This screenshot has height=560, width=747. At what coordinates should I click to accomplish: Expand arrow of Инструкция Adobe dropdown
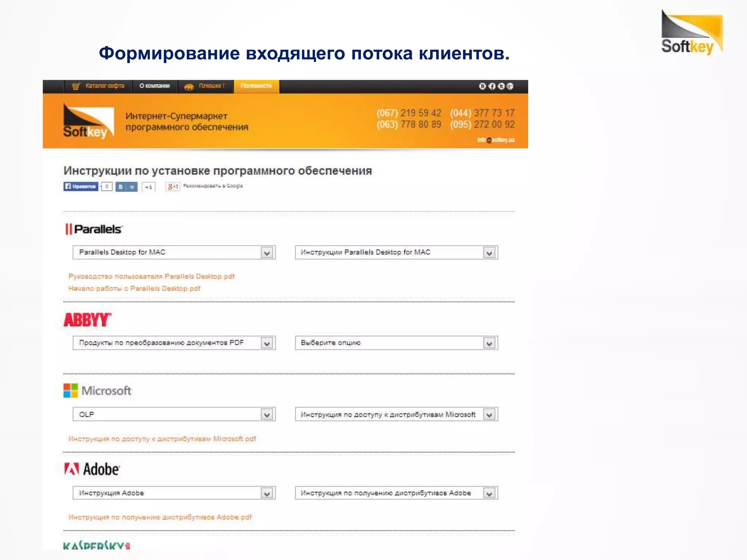[x=267, y=493]
